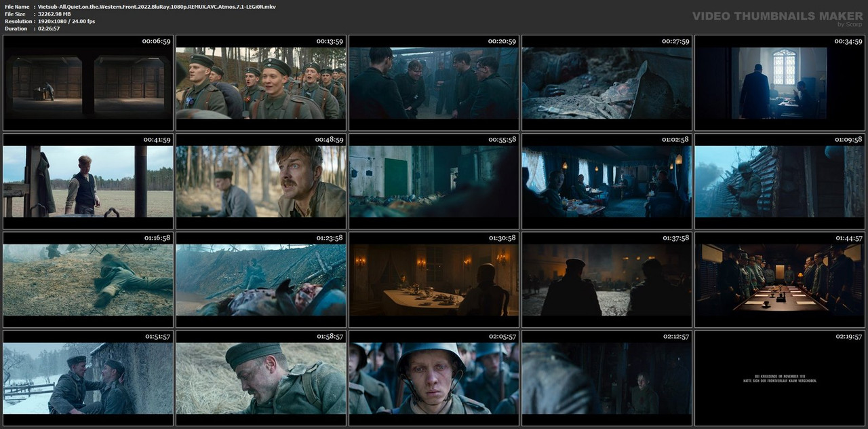Select the meeting table frame at 01:44:57
The width and height of the screenshot is (868, 429).
point(780,280)
